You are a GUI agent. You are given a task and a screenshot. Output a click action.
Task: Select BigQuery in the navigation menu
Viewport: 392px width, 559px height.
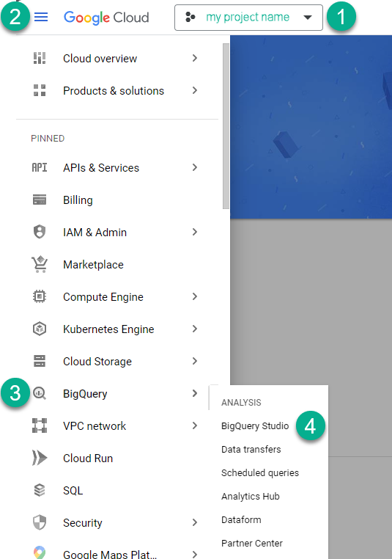(x=85, y=394)
